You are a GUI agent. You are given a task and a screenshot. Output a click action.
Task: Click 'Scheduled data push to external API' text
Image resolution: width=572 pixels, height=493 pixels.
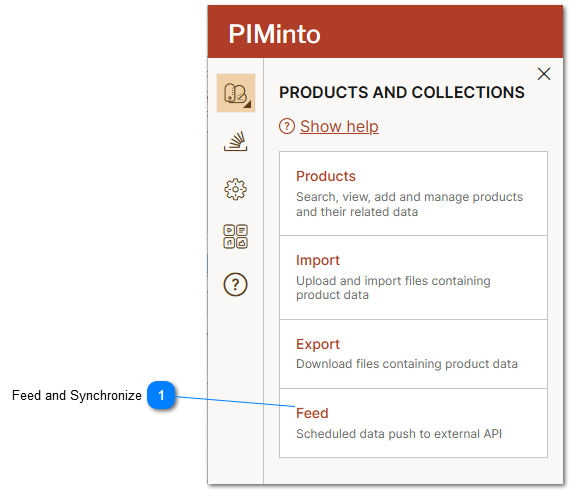tap(399, 434)
